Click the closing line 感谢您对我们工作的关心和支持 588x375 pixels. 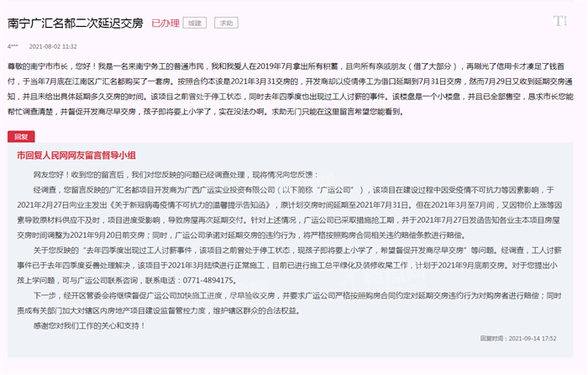[89, 326]
